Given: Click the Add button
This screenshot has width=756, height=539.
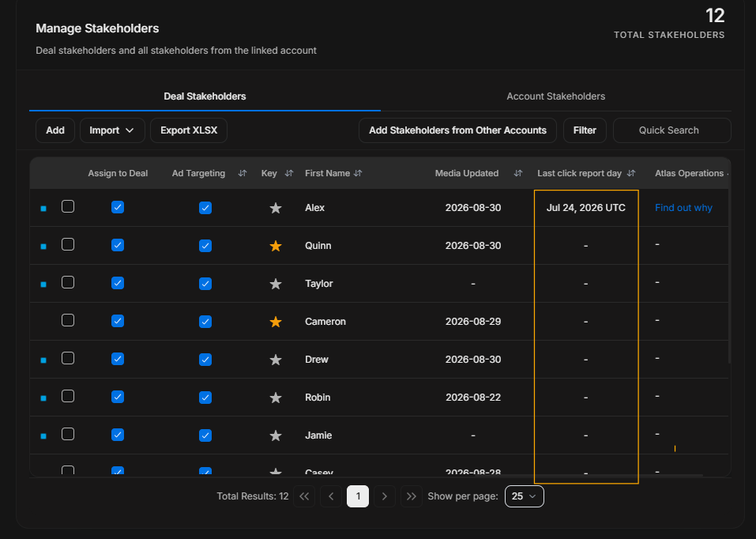Looking at the screenshot, I should pos(55,130).
